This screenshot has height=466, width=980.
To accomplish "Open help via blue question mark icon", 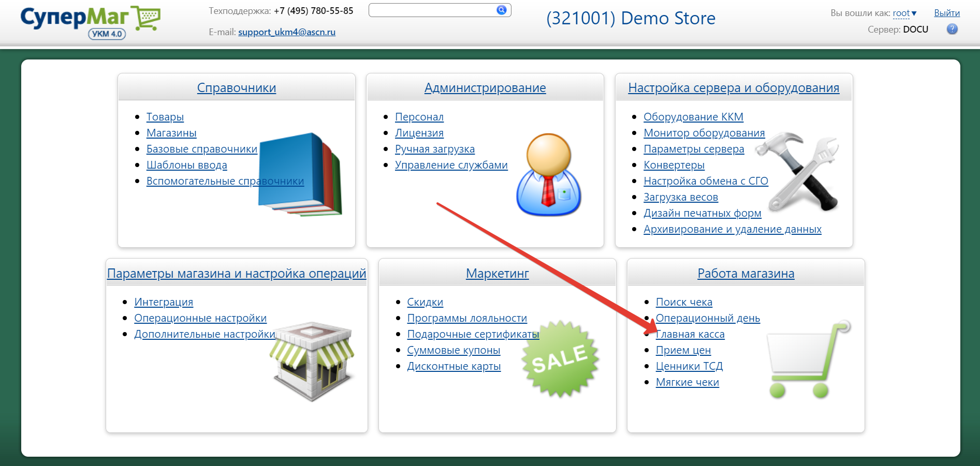I will (952, 29).
